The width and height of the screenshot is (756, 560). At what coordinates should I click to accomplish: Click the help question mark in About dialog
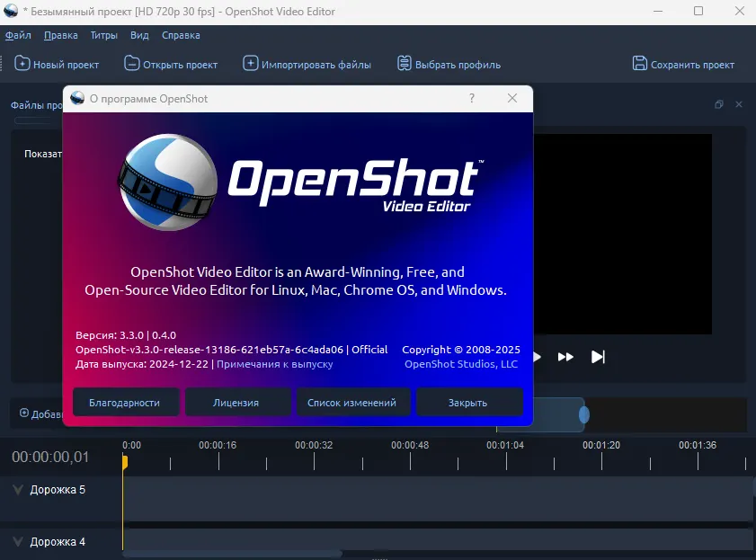(x=472, y=99)
